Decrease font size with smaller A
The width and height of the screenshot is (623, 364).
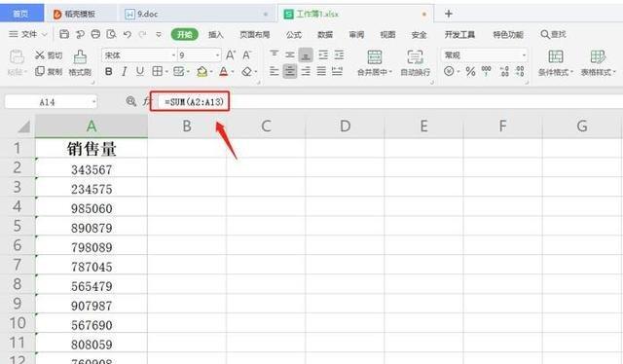[246, 55]
